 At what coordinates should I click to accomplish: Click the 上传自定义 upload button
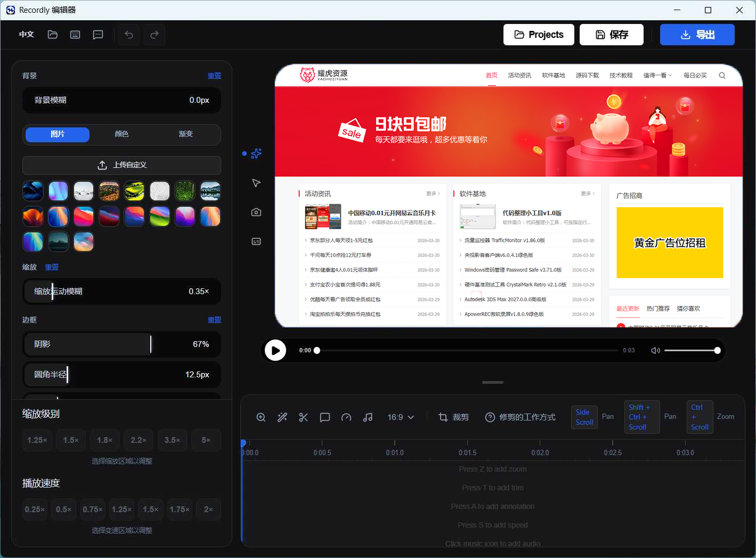[121, 165]
